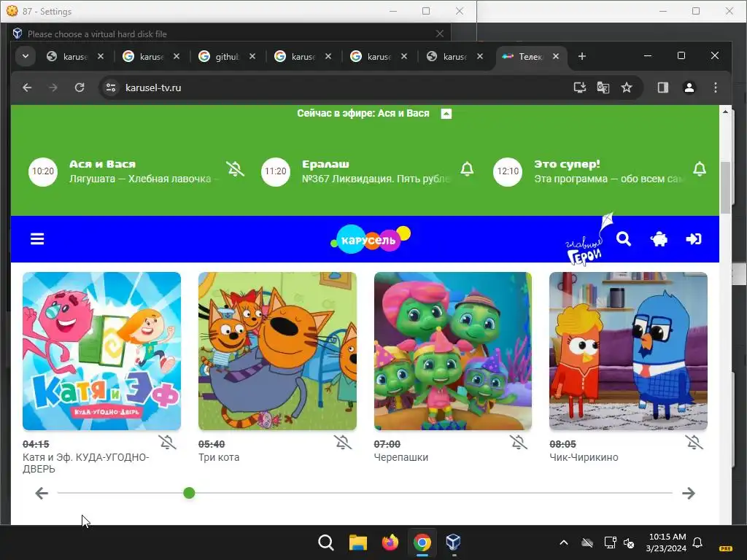This screenshot has height=560, width=747.
Task: Open Windows notification bell in tray
Action: [x=697, y=542]
